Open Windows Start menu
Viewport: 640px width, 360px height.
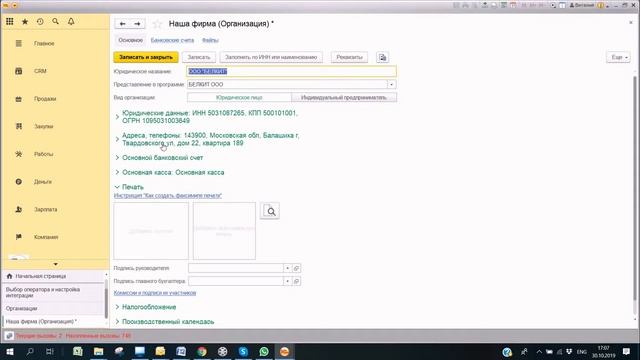(9, 351)
